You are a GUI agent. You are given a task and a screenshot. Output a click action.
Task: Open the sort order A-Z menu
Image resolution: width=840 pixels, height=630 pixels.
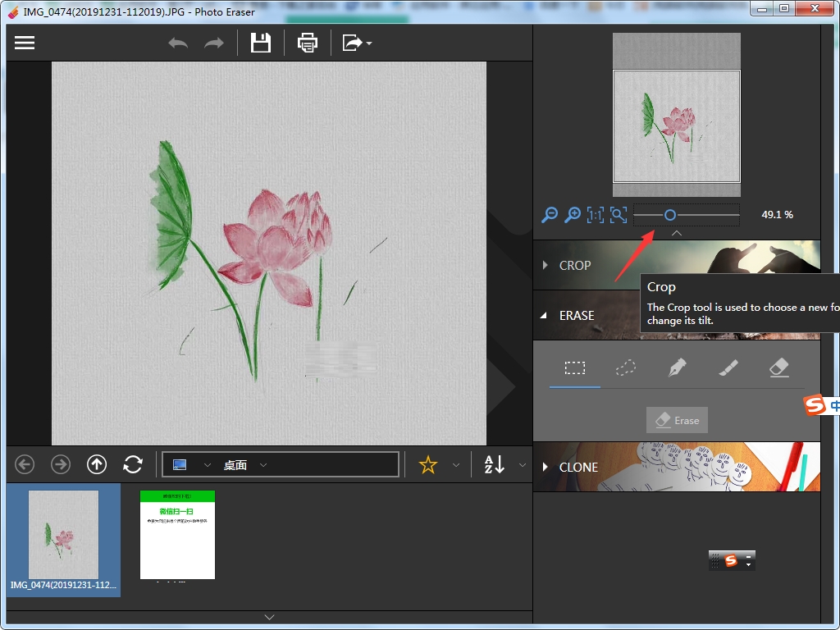tap(495, 465)
